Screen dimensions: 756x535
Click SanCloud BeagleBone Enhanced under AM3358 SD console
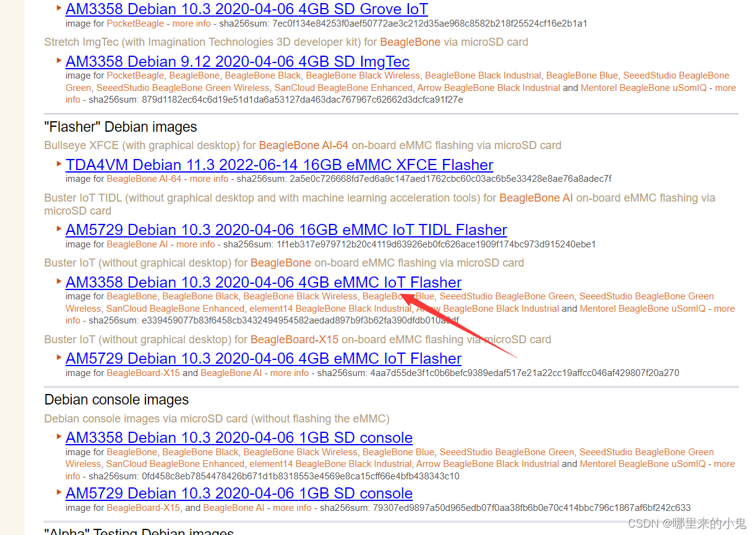pos(175,464)
